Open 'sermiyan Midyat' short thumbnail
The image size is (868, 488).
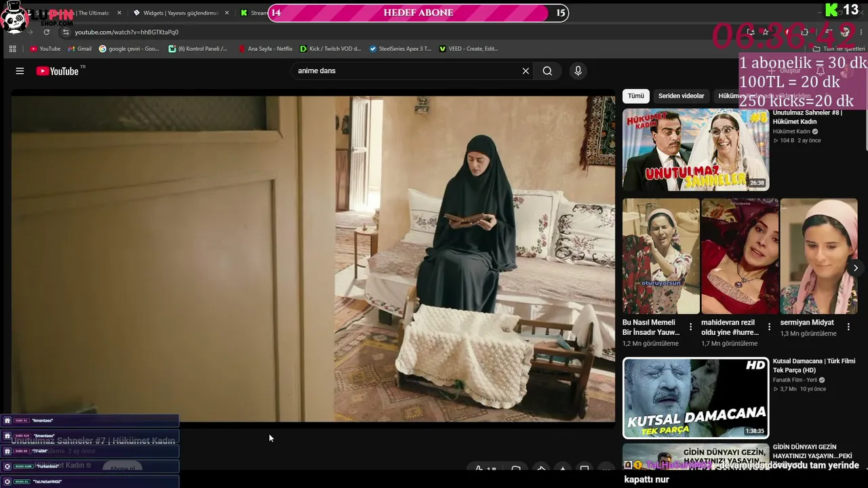coord(818,256)
